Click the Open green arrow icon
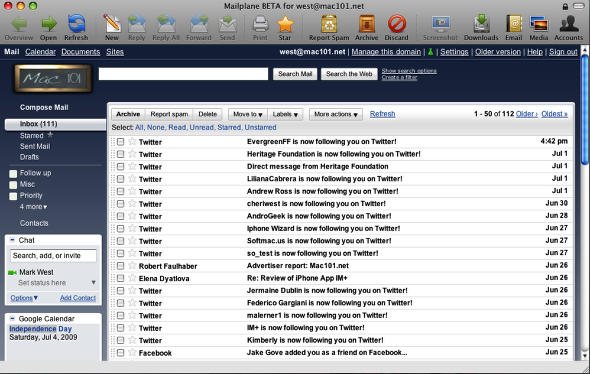Viewport: 590px width, 374px height. pyautogui.click(x=49, y=24)
